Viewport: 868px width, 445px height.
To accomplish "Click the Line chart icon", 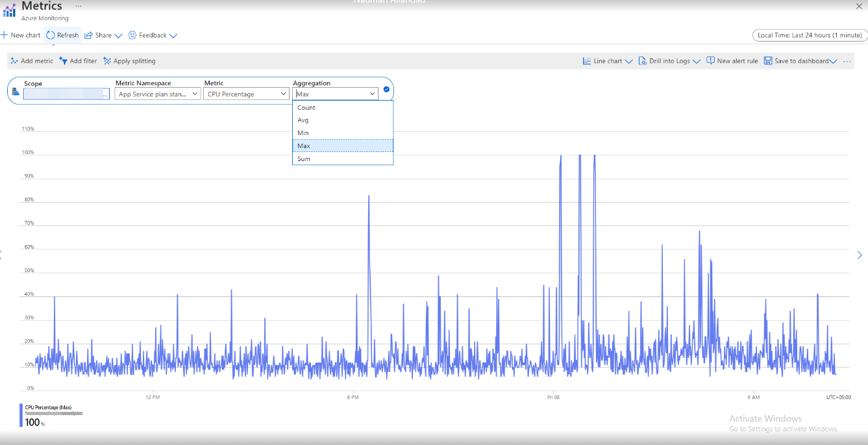I will (587, 61).
